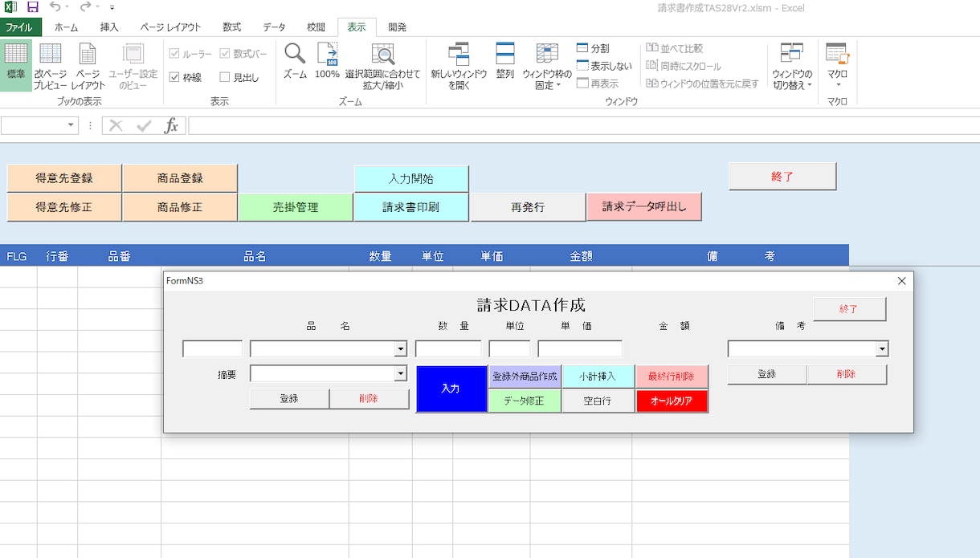Switch to the データ tab
This screenshot has height=558, width=980.
274,27
